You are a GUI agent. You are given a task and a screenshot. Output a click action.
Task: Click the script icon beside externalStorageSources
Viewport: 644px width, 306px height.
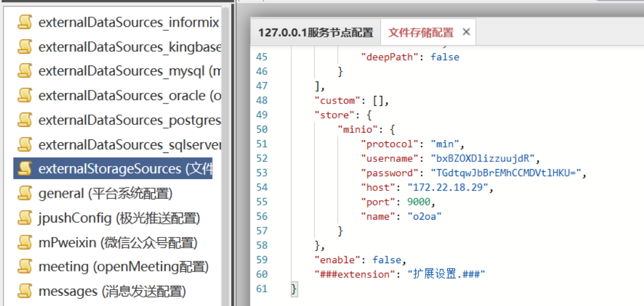(x=25, y=168)
